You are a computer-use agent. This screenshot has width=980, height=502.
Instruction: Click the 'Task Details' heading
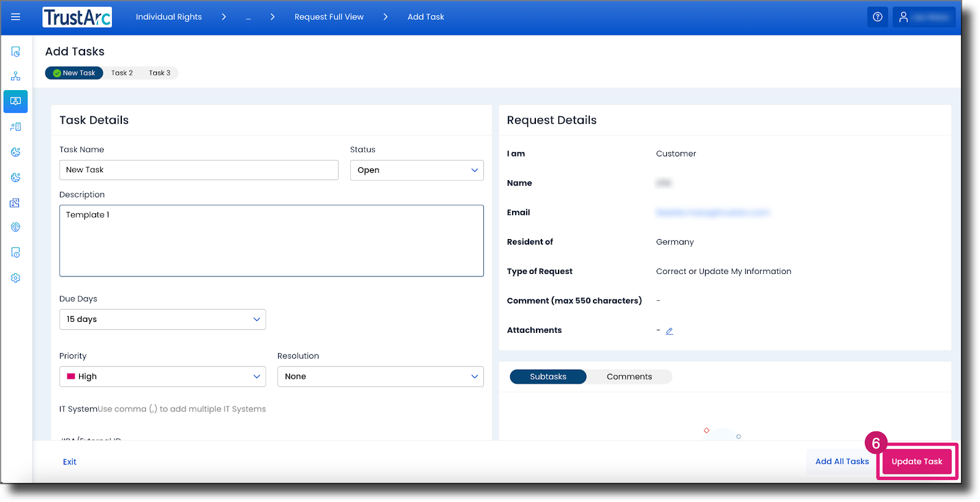click(x=94, y=120)
